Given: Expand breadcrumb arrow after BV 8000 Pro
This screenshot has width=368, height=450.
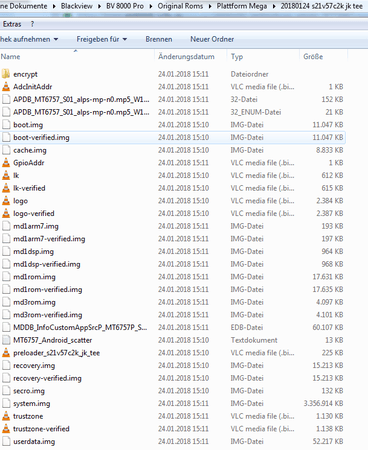Looking at the screenshot, I should [151, 6].
